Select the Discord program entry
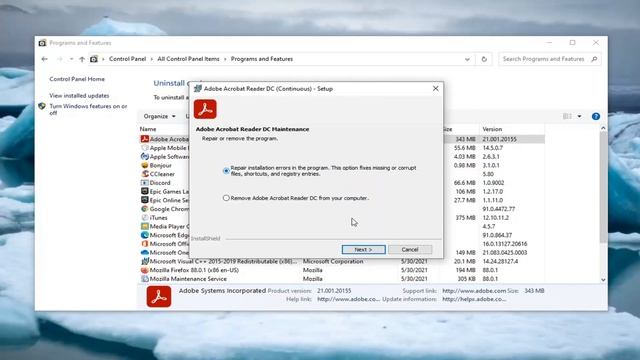Screen dimensions: 640x360 [x=156, y=183]
